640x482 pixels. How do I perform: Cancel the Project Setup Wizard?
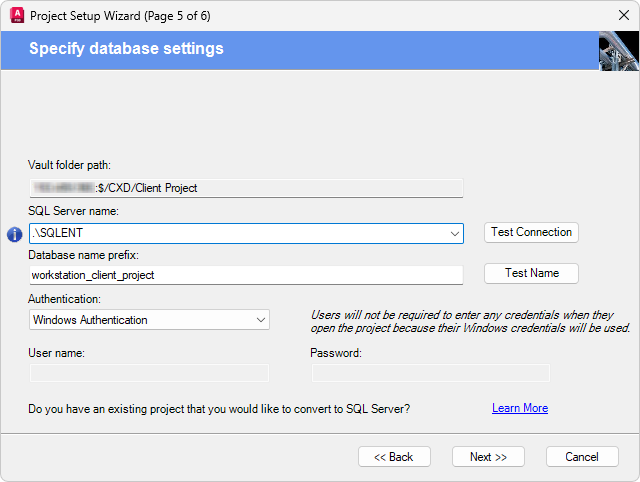coord(582,457)
